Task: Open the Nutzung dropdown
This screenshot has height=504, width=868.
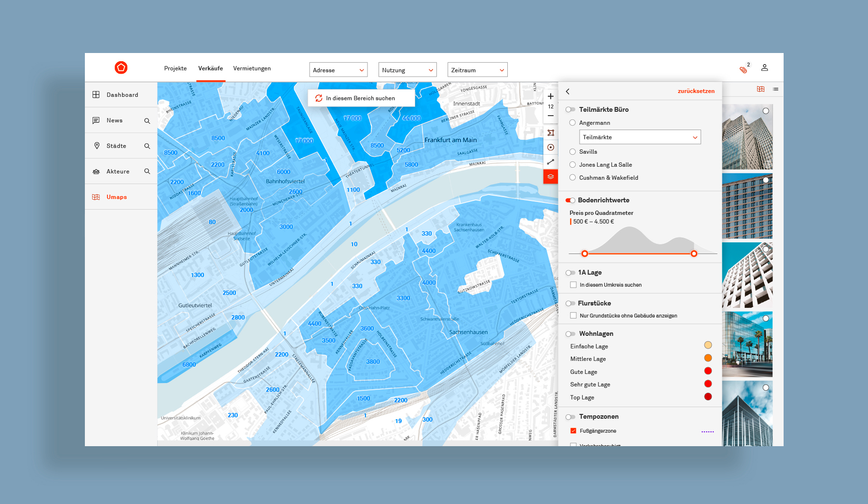Action: tap(407, 70)
